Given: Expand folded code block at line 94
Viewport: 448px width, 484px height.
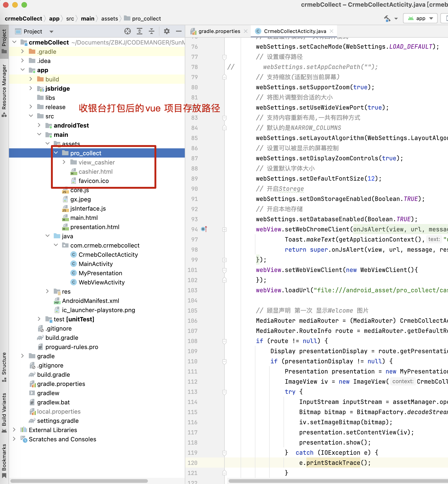Looking at the screenshot, I should click(224, 229).
